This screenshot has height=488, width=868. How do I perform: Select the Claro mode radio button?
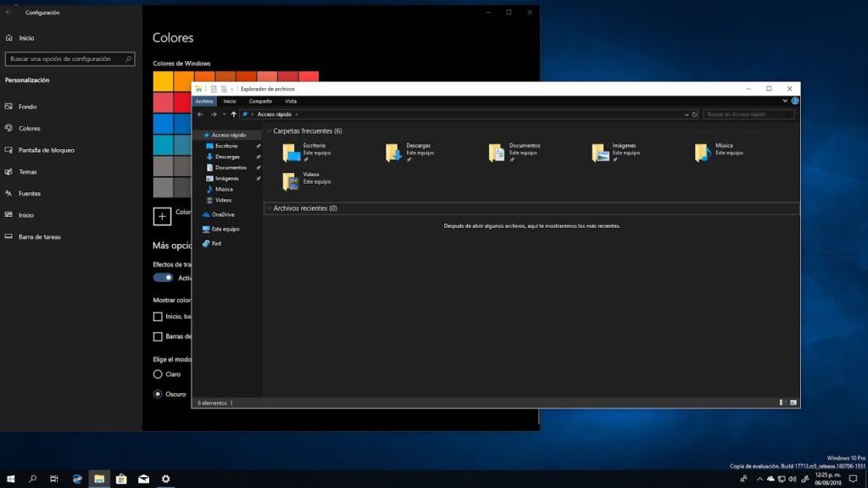click(158, 374)
